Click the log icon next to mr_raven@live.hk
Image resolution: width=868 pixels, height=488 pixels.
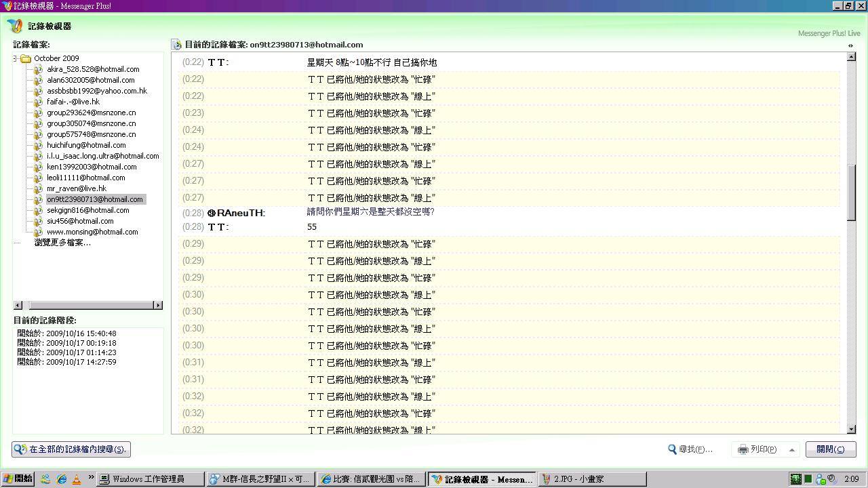coord(39,188)
